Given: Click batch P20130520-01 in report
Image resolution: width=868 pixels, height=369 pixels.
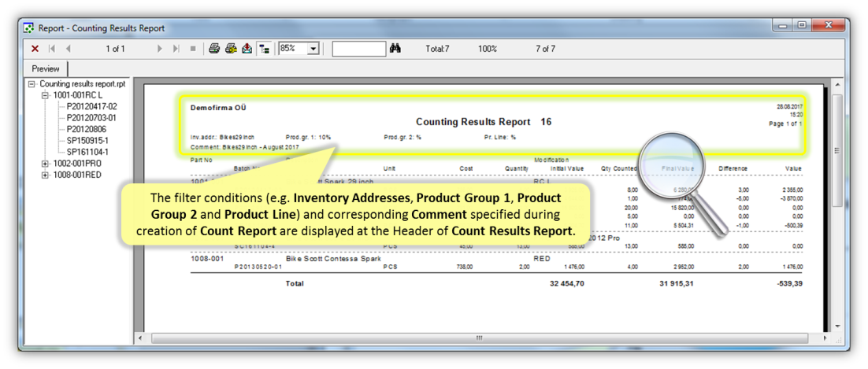Looking at the screenshot, I should pos(259,267).
